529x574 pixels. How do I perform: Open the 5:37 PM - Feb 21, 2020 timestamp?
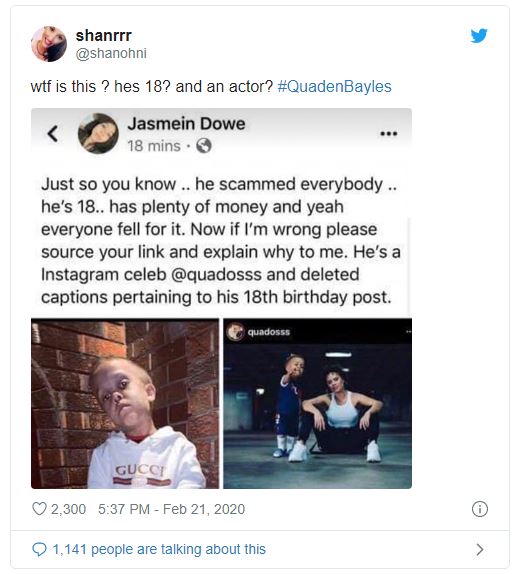point(171,509)
